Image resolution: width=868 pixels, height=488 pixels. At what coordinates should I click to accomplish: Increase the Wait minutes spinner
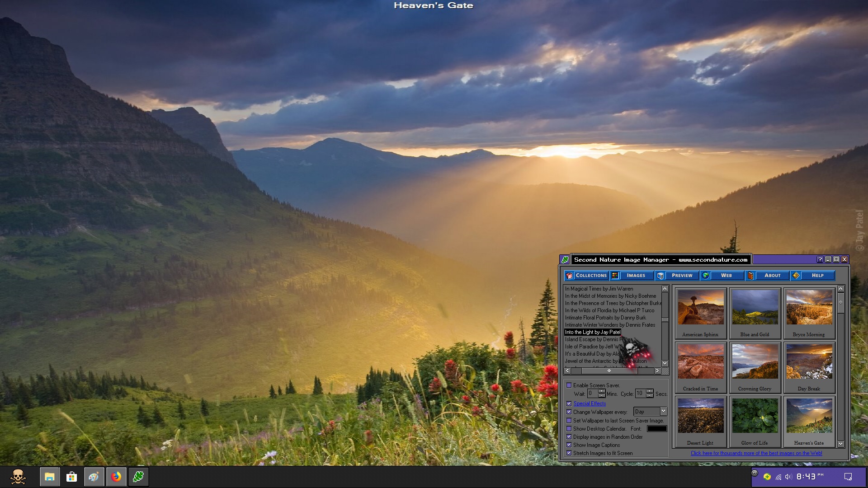pos(601,391)
